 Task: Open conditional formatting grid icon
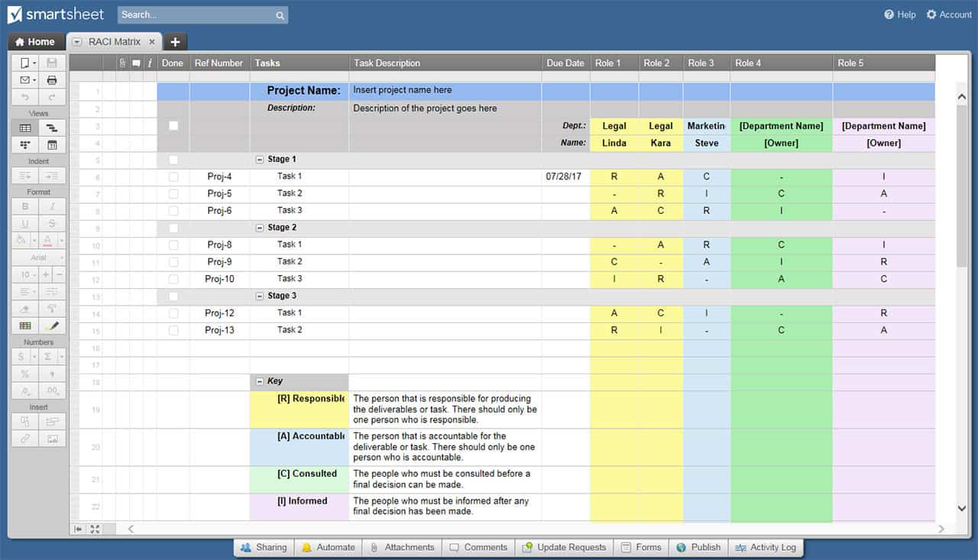coord(25,326)
